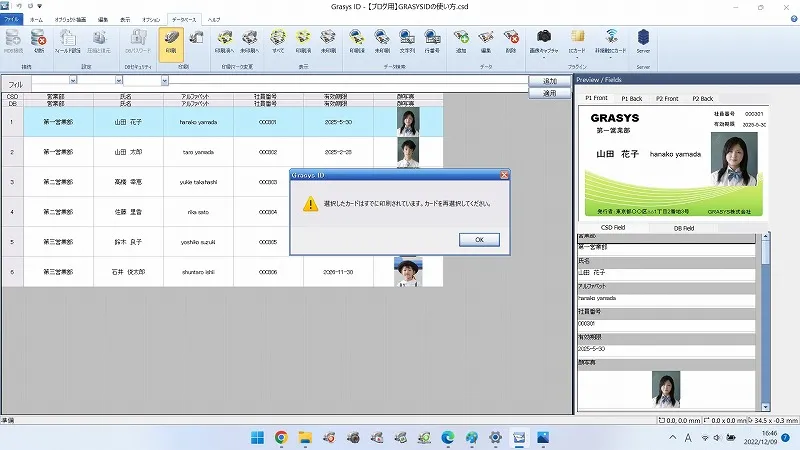Select the cell hanako yamada
Image resolution: width=800 pixels, height=450 pixels.
(x=198, y=122)
